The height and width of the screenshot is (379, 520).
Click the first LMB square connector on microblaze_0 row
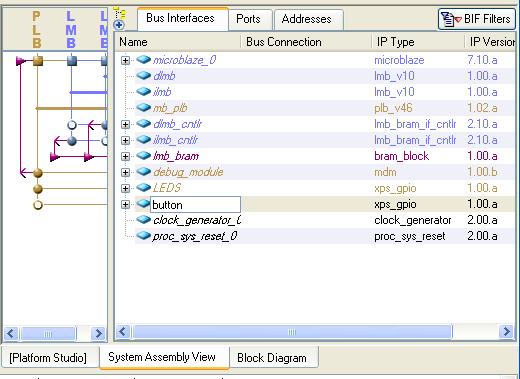(72, 61)
